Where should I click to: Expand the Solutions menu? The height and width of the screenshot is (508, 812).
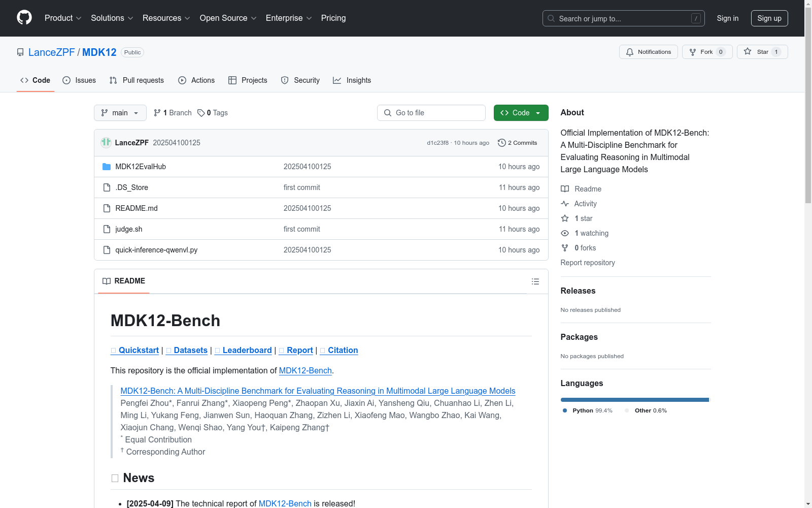[112, 18]
